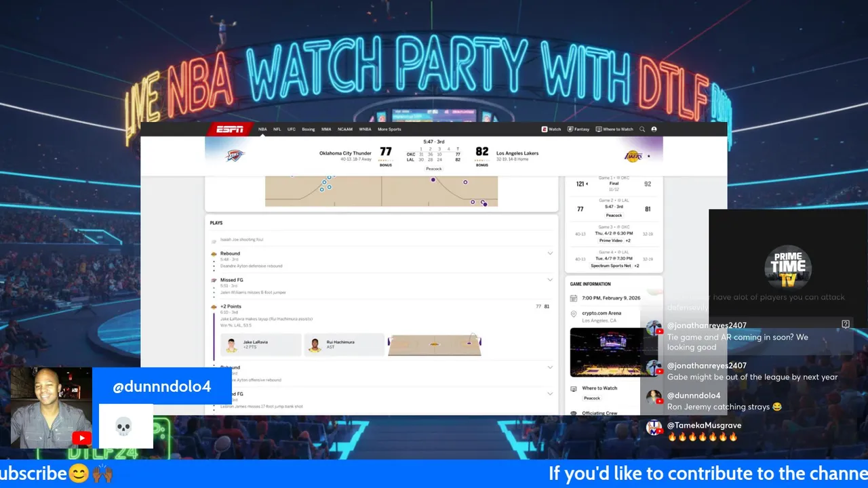Image resolution: width=868 pixels, height=488 pixels.
Task: Click the Peacock button under Game 2
Action: click(614, 216)
